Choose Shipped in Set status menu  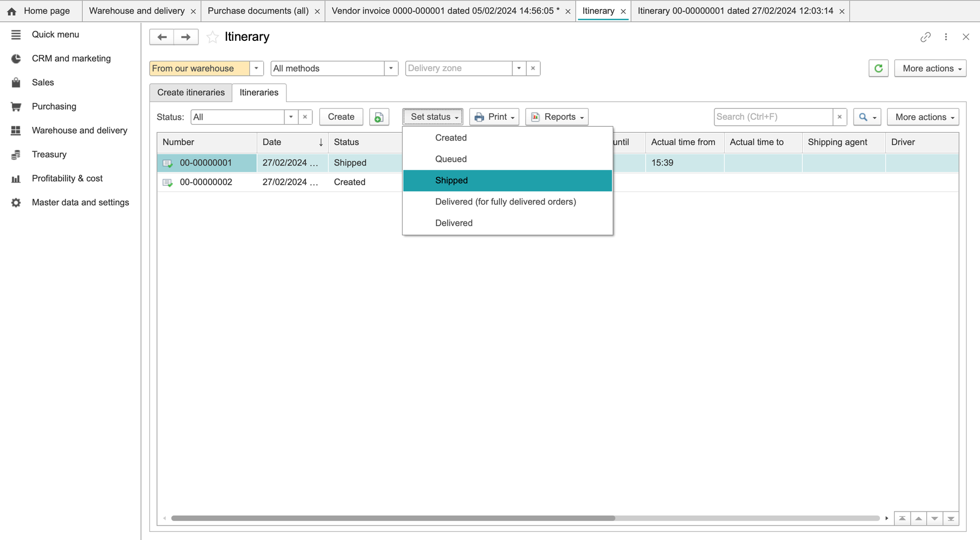[507, 181]
